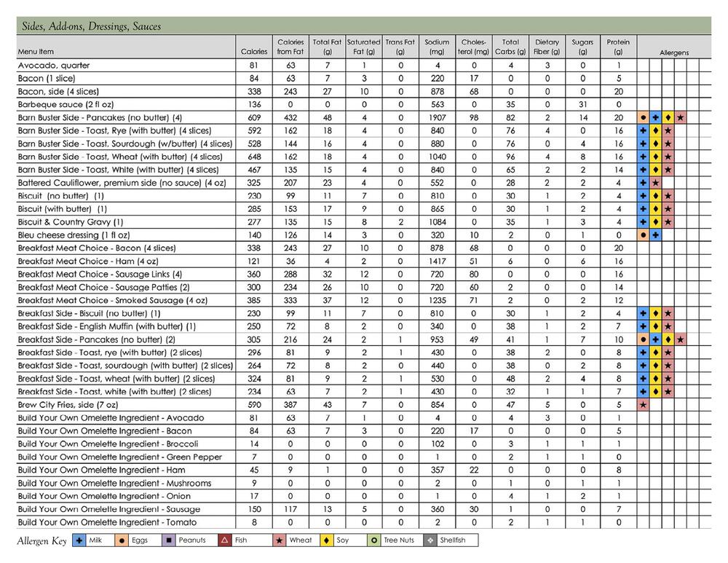Click the Sodium (mg) column header
The image size is (728, 563).
438,47
